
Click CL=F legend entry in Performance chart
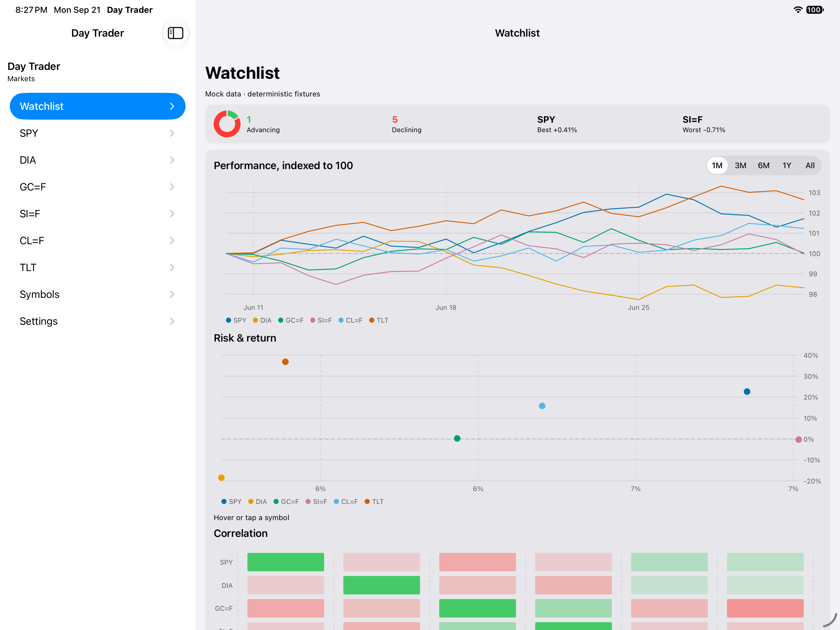click(350, 320)
